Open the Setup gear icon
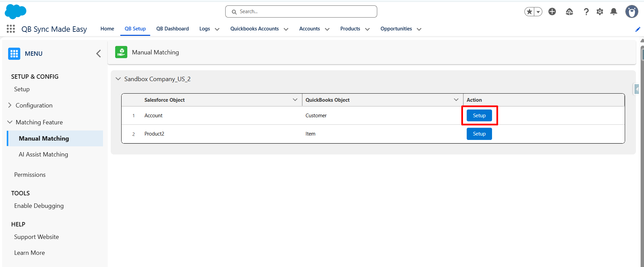The height and width of the screenshot is (267, 644). point(600,12)
